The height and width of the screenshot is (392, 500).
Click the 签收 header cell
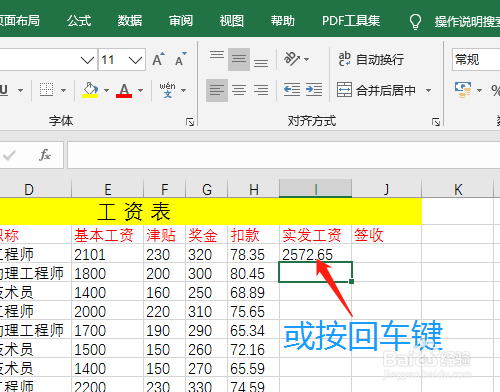[387, 235]
